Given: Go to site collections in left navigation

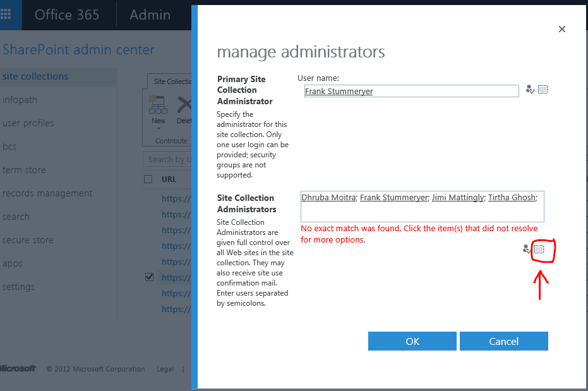Looking at the screenshot, I should click(35, 76).
